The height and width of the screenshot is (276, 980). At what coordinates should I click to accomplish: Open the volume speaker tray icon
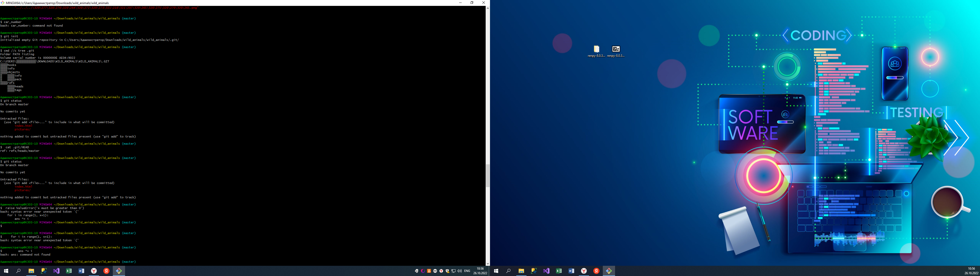coord(460,271)
